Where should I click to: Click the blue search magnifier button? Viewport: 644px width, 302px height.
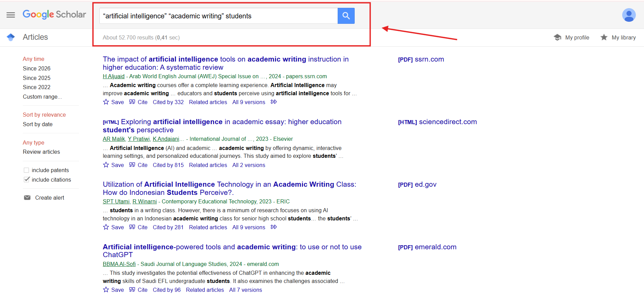point(346,16)
